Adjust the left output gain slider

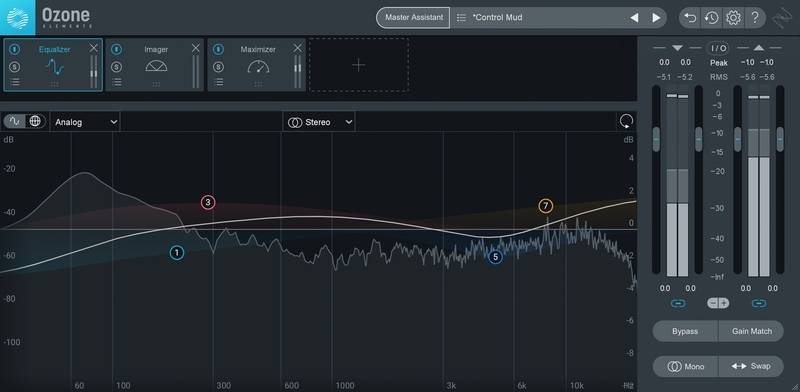click(737, 139)
